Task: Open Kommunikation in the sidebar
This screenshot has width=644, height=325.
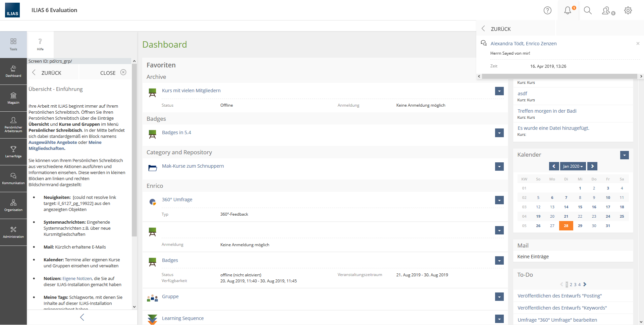Action: (13, 178)
